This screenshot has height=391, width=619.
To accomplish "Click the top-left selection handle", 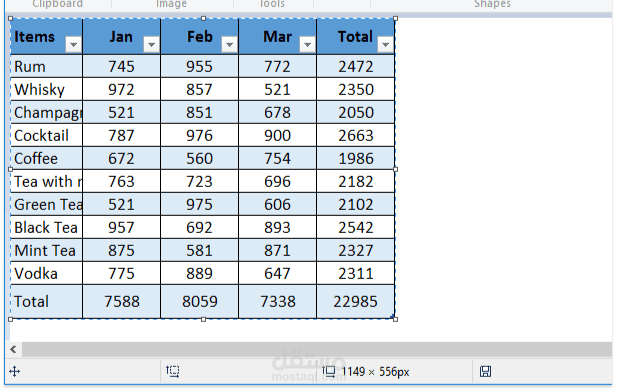I will (11, 19).
